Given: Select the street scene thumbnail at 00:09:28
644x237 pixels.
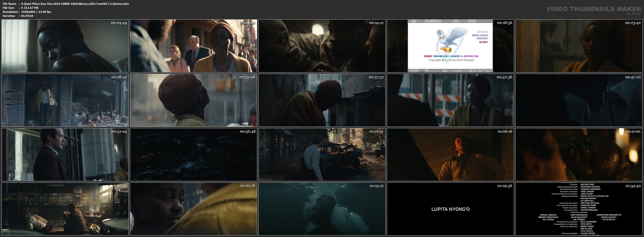Looking at the screenshot, I should [193, 46].
